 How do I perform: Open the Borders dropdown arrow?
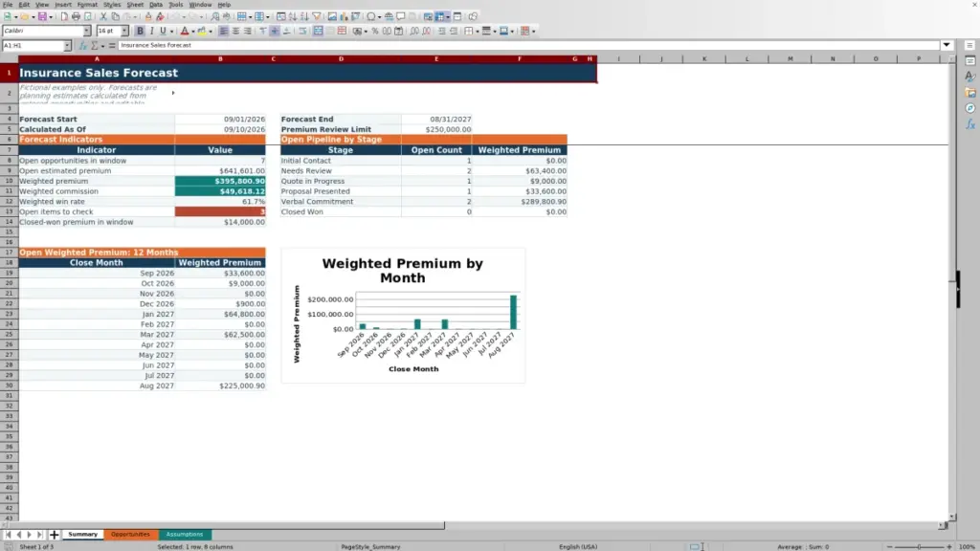pyautogui.click(x=478, y=32)
